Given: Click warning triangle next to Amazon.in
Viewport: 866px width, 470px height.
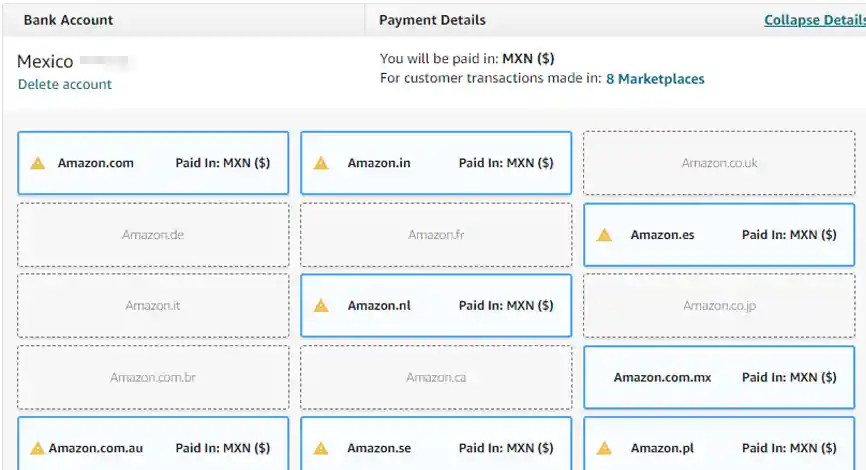Looking at the screenshot, I should tap(321, 163).
